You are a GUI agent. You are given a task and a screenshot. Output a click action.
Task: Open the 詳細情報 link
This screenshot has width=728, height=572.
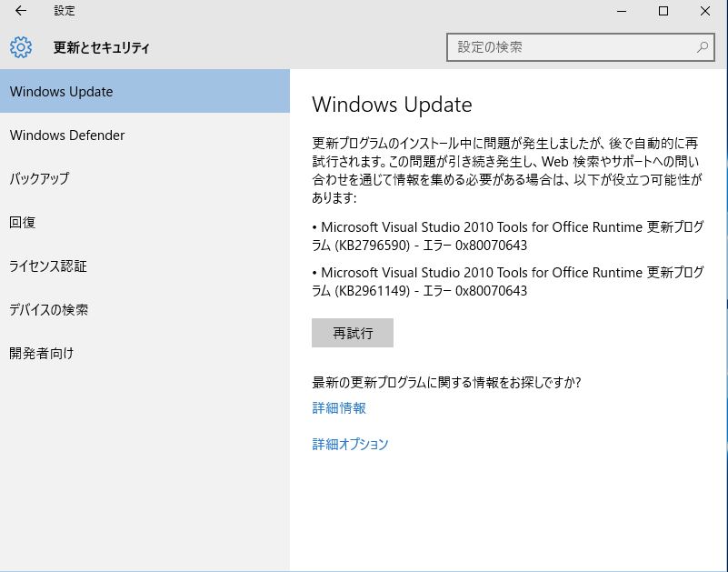click(339, 408)
